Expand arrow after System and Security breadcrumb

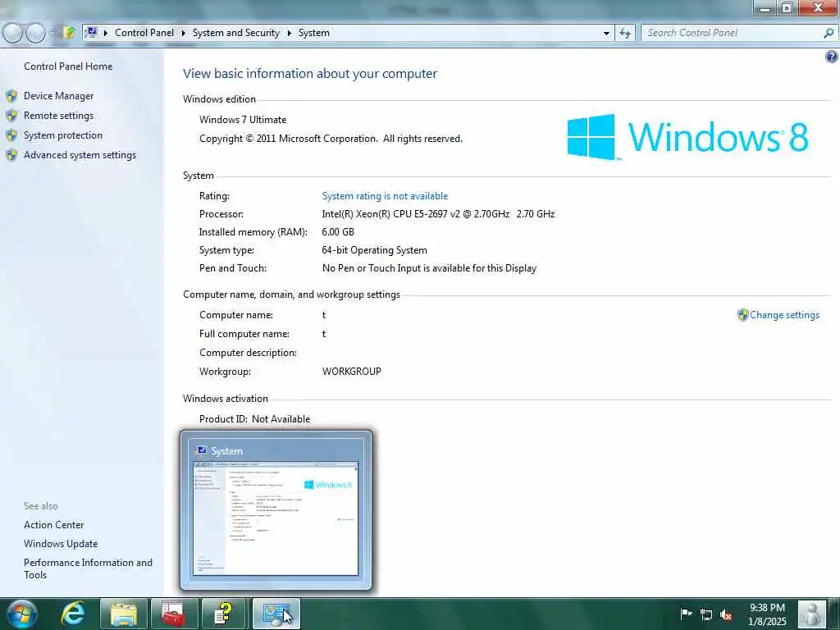coord(289,33)
